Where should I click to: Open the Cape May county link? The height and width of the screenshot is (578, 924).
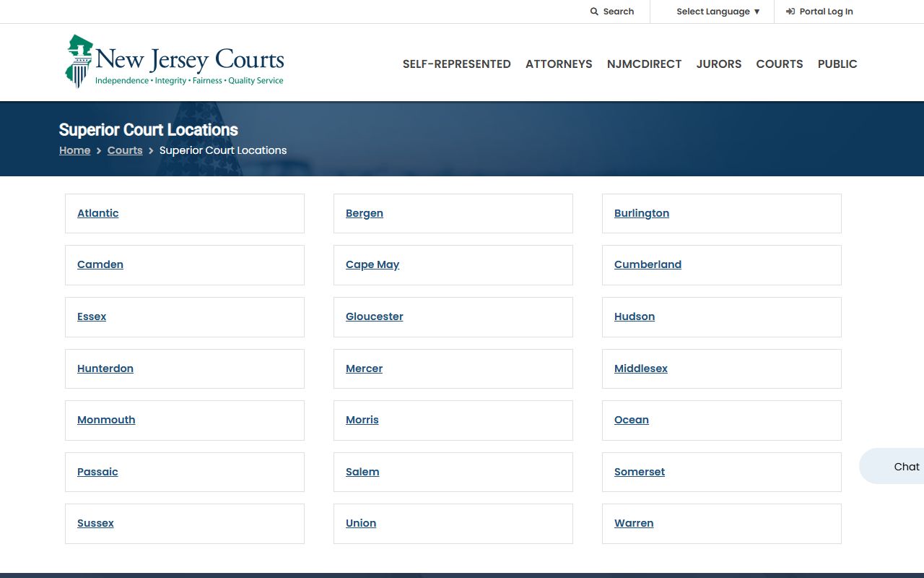click(372, 264)
